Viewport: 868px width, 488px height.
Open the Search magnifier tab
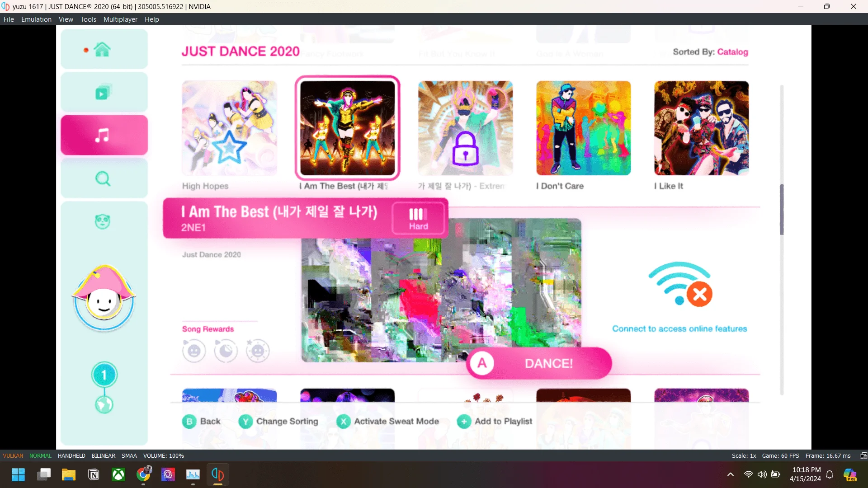point(104,178)
